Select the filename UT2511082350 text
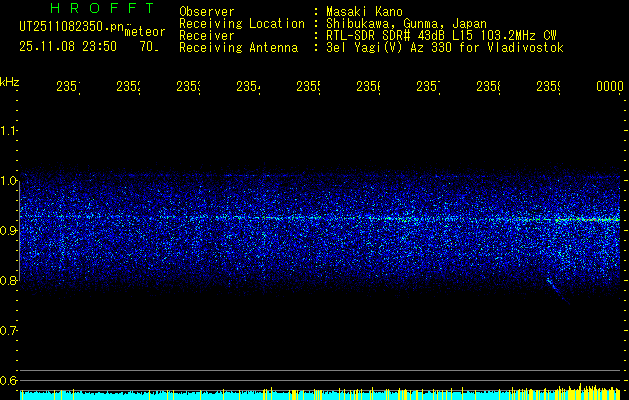Image resolution: width=629 pixels, height=400 pixels. tap(72, 27)
